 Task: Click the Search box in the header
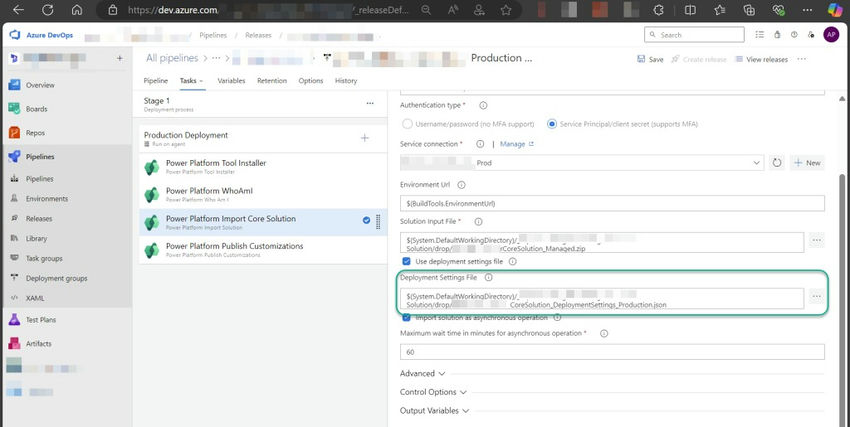(694, 35)
